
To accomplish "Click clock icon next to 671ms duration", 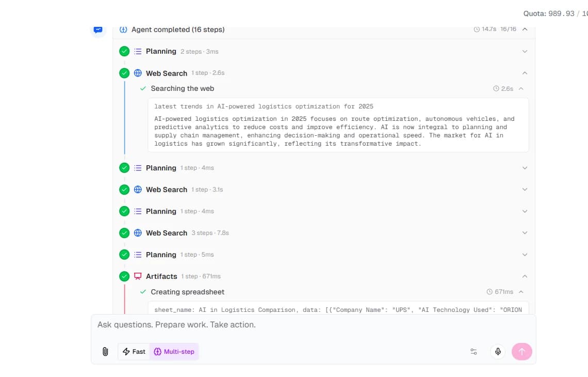I will coord(489,292).
